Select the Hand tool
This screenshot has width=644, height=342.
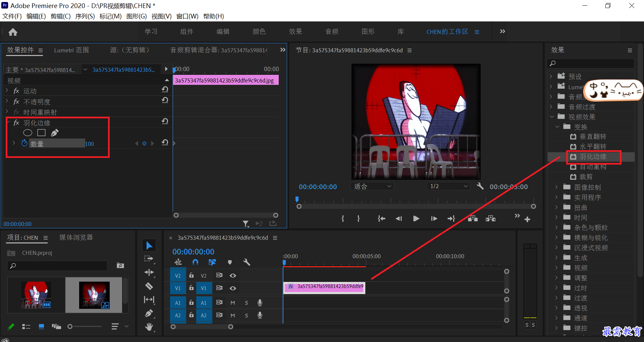click(149, 327)
